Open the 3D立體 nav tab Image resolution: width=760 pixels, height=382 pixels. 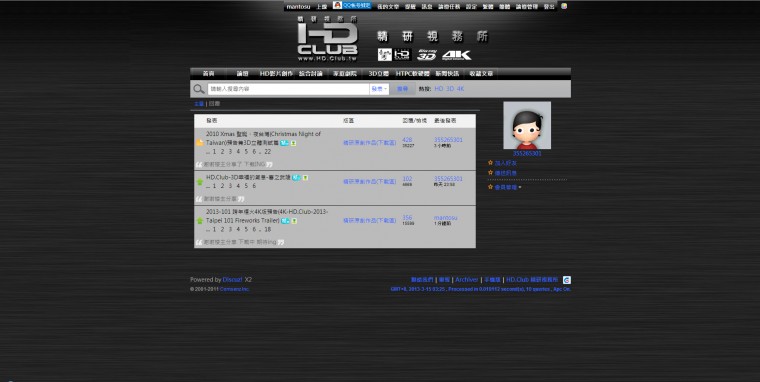[x=379, y=74]
